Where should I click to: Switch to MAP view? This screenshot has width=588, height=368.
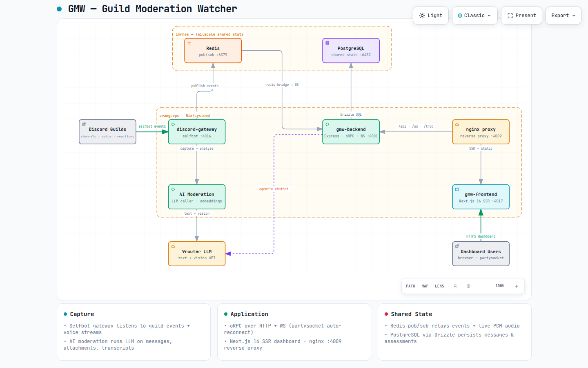click(x=425, y=286)
